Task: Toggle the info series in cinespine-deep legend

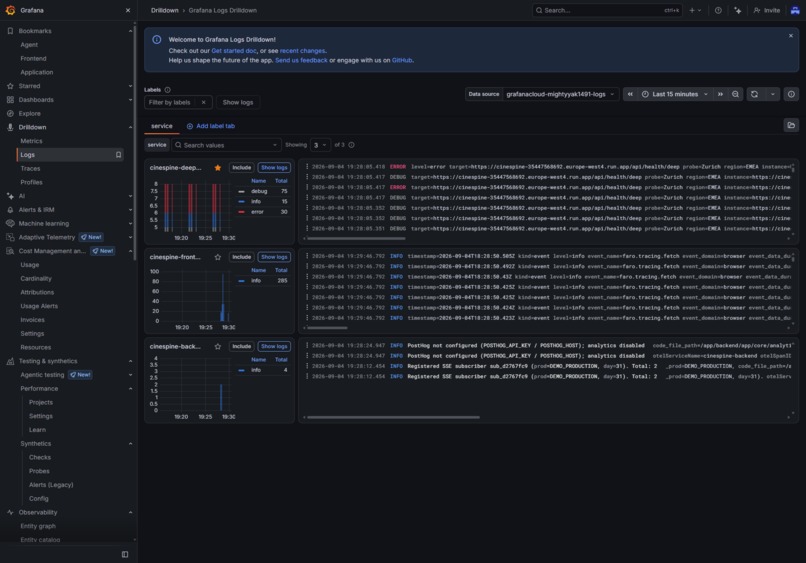Action: [256, 202]
